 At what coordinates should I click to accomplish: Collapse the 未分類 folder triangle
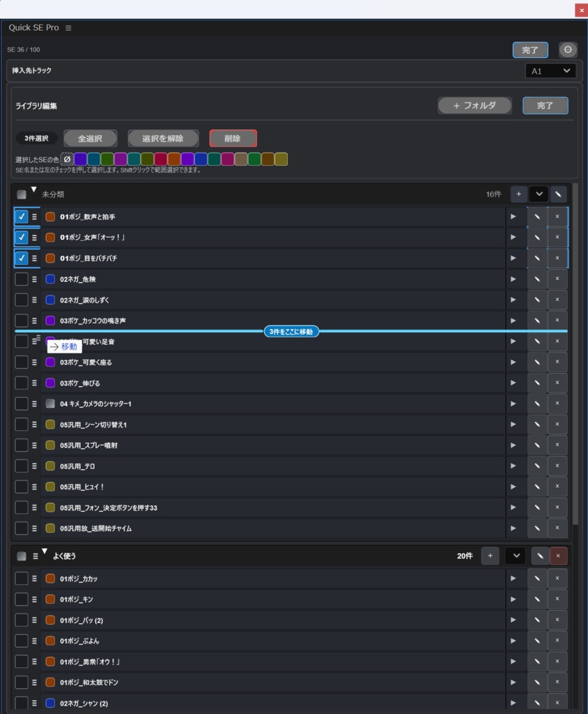33,190
